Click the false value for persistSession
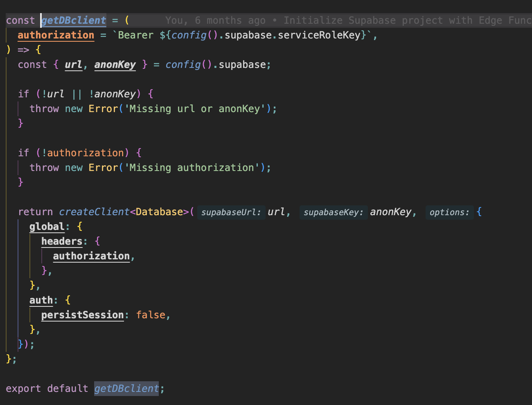The image size is (532, 405). click(x=151, y=315)
